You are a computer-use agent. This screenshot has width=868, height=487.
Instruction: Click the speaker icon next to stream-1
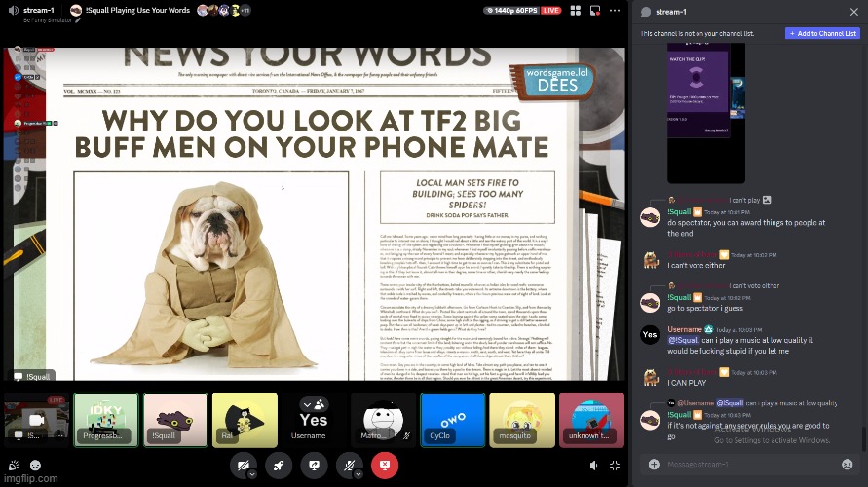point(14,10)
